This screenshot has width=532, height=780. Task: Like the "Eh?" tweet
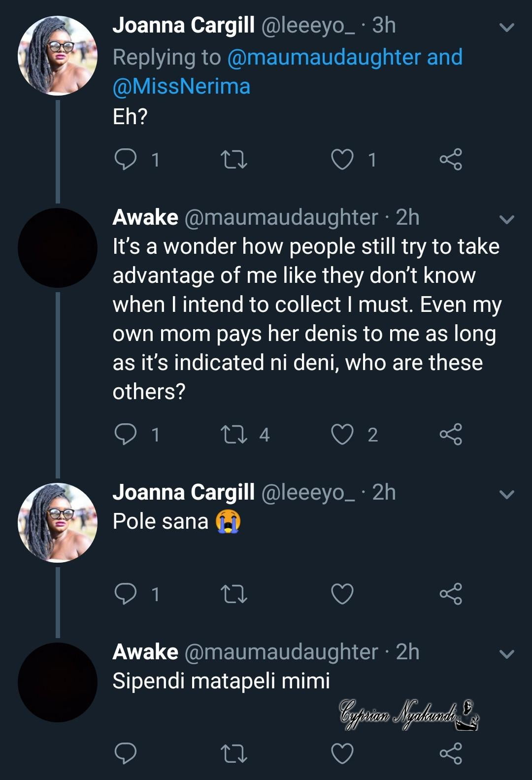[342, 160]
